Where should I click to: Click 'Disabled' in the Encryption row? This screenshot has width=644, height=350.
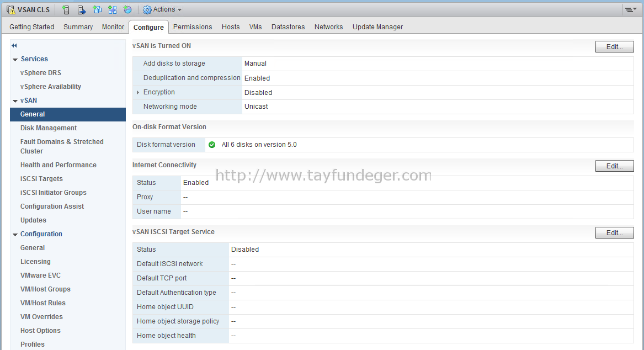tap(258, 92)
